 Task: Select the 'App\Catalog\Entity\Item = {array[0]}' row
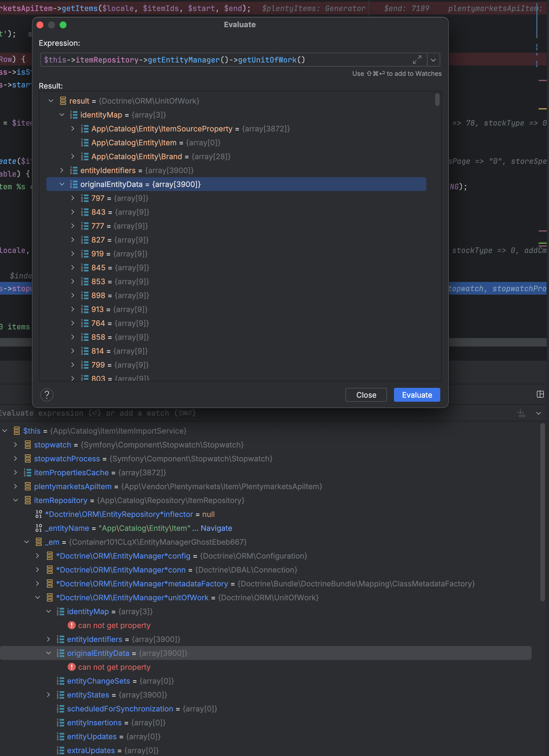pyautogui.click(x=236, y=143)
